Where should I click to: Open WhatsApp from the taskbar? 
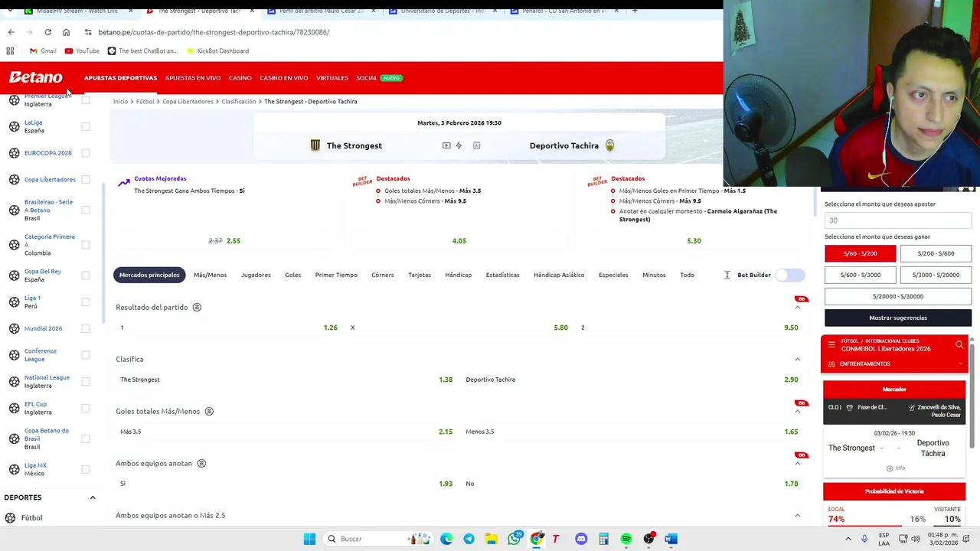[x=514, y=539]
